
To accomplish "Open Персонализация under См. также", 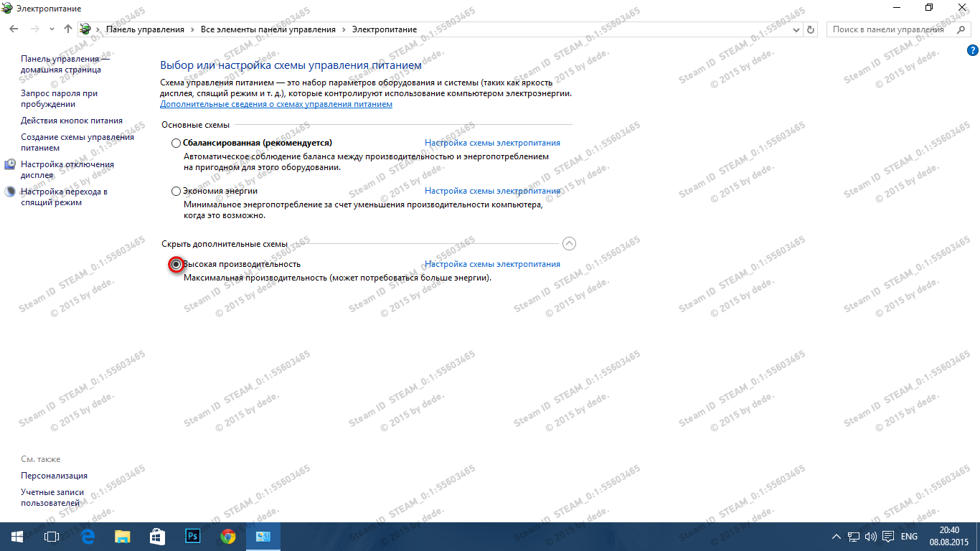I will 54,476.
